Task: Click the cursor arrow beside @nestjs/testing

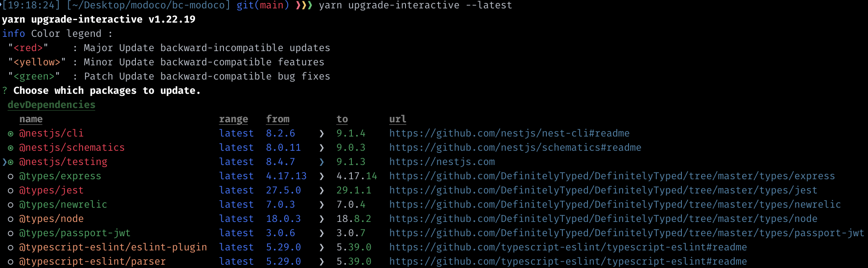Action: coord(5,162)
